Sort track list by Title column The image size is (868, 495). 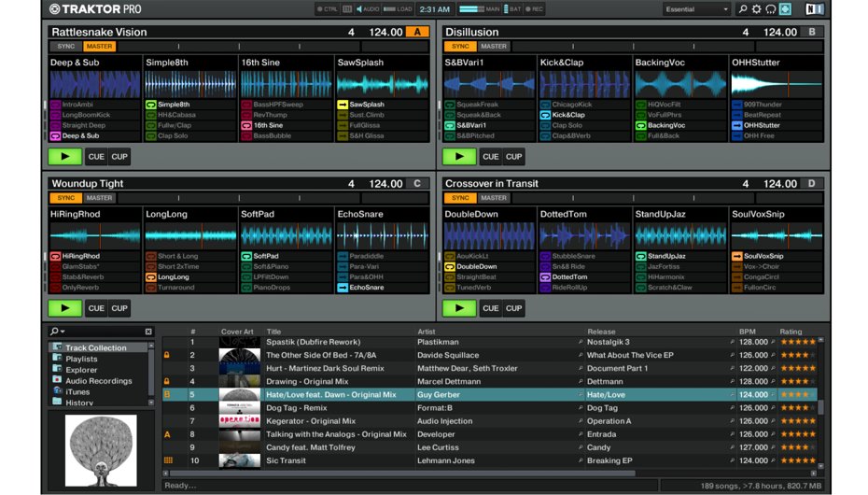[273, 332]
